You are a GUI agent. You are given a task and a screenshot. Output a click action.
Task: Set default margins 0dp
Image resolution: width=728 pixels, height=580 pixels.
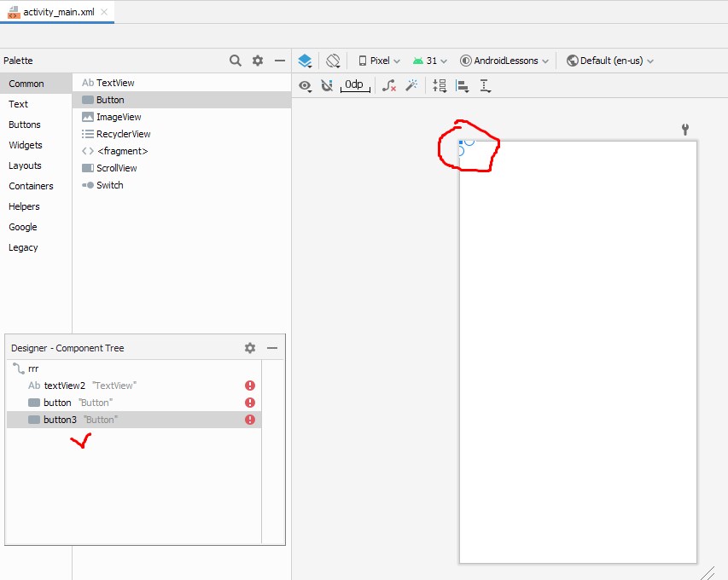pos(355,85)
